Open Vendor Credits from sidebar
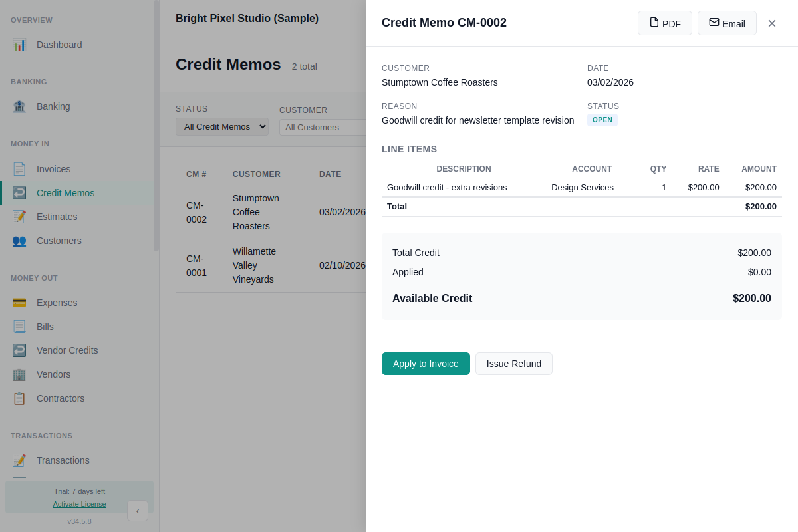Viewport: 798px width, 532px height. 66,350
